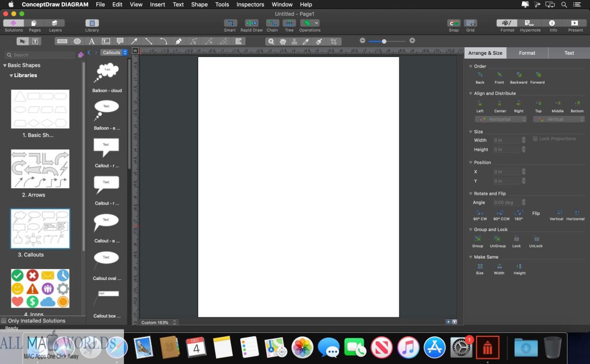The height and width of the screenshot is (364, 590).
Task: Enable Lock Proportions checkbox
Action: click(535, 139)
